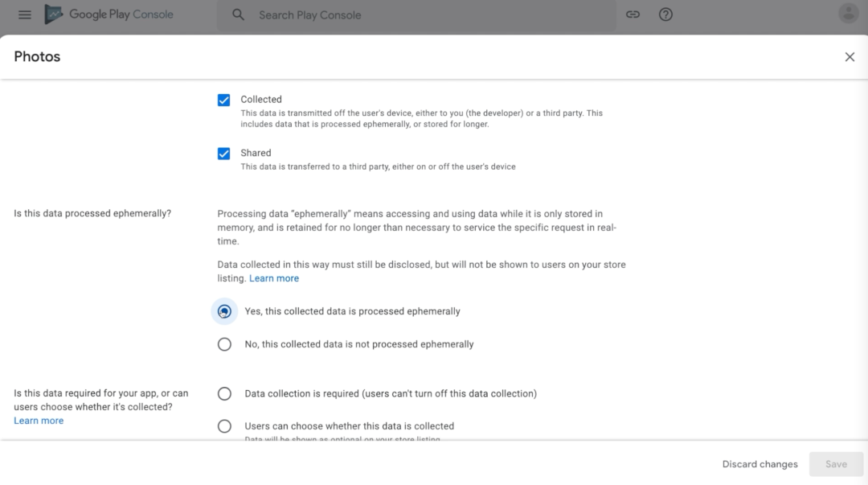Click the Collected checkbox label text
This screenshot has width=868, height=485.
[x=261, y=100]
